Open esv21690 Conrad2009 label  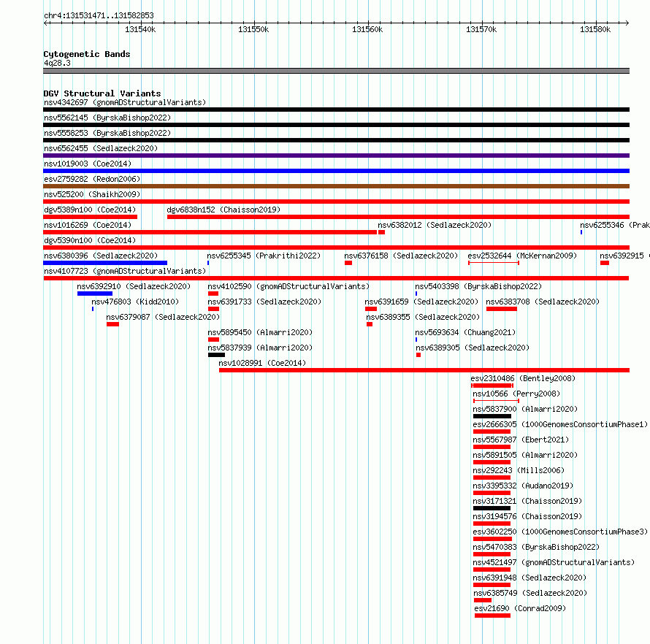(x=520, y=608)
